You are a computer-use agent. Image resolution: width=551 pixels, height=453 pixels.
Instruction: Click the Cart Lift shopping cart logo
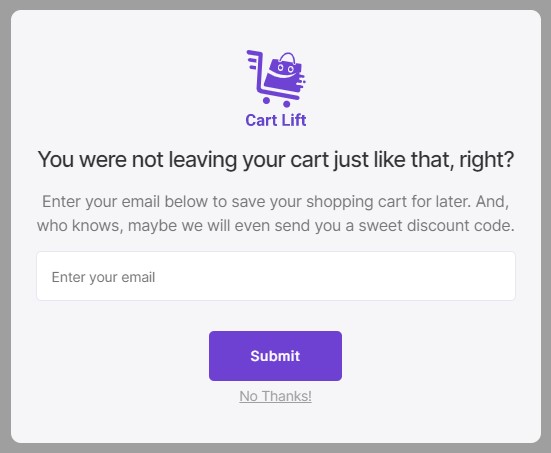276,79
